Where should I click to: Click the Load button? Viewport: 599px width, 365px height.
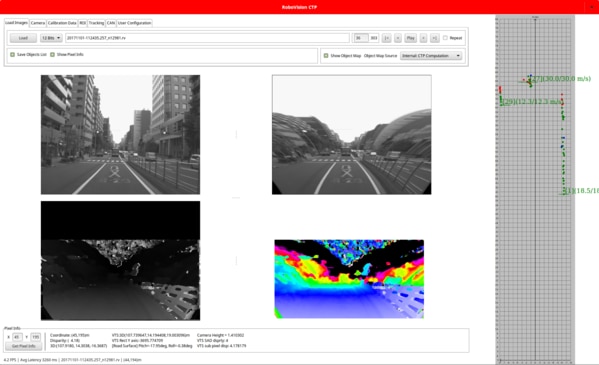pos(23,38)
